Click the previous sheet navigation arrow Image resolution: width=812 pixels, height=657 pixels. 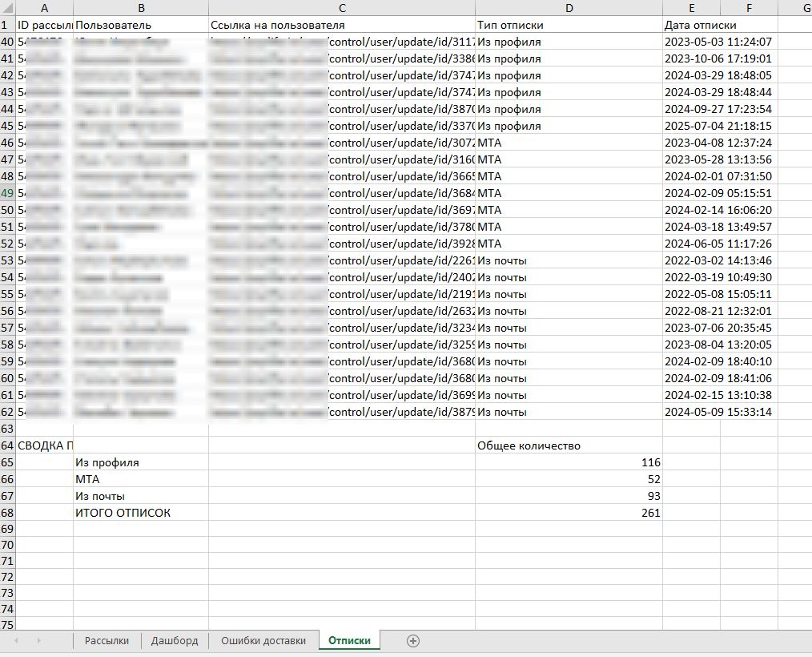pyautogui.click(x=16, y=640)
